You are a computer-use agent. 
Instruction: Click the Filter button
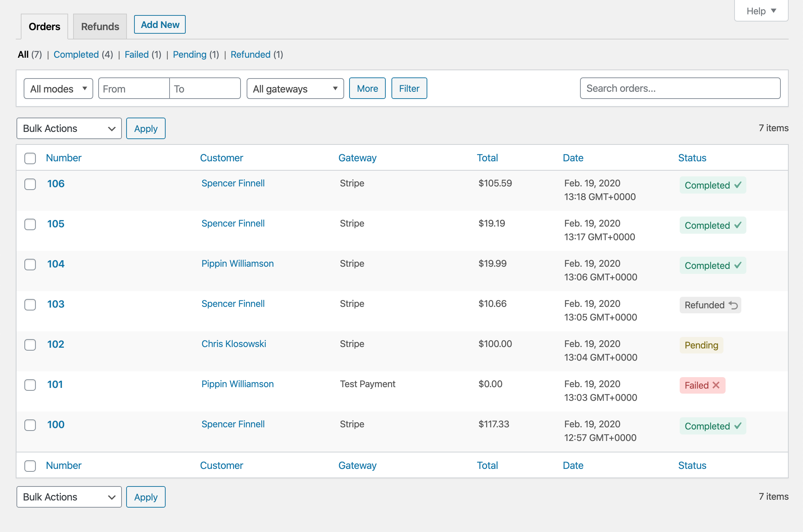pos(409,88)
